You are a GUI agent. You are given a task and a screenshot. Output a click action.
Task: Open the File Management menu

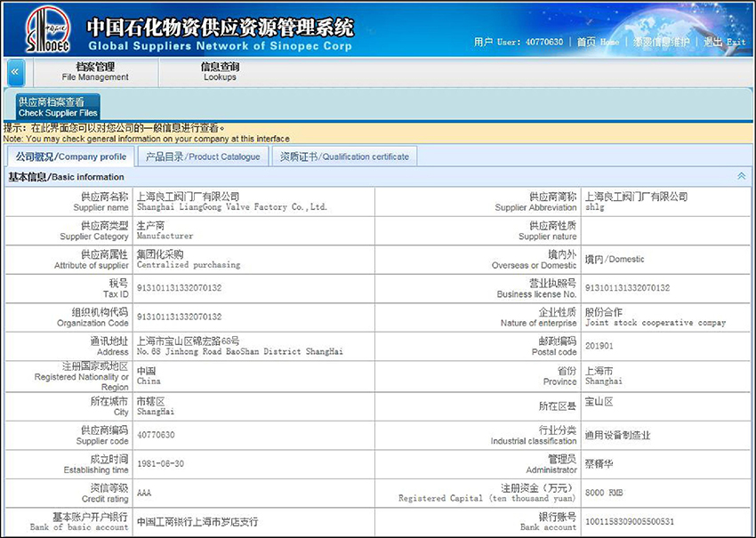click(x=95, y=72)
